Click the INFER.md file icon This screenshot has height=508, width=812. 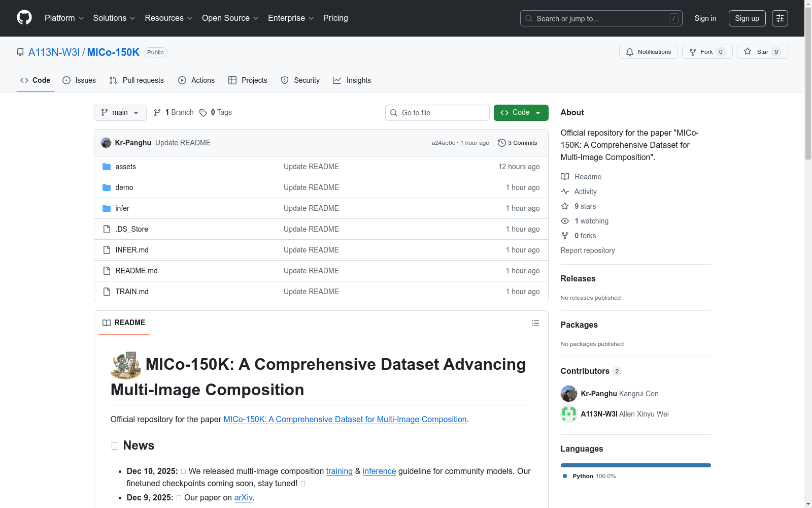(x=107, y=250)
